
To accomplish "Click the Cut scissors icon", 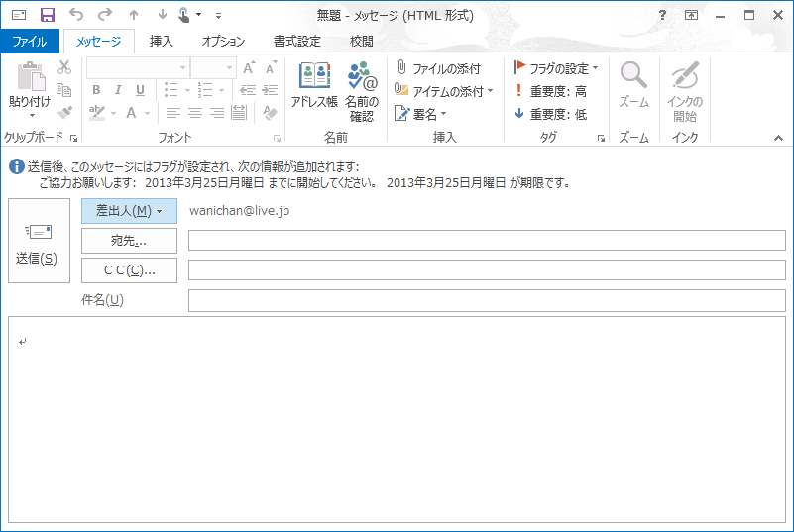I will click(64, 67).
